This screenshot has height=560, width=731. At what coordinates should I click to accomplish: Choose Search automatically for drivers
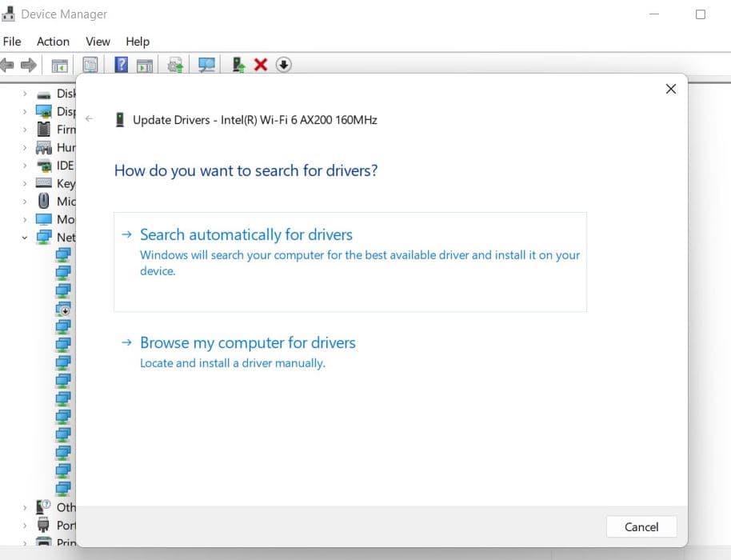point(246,234)
